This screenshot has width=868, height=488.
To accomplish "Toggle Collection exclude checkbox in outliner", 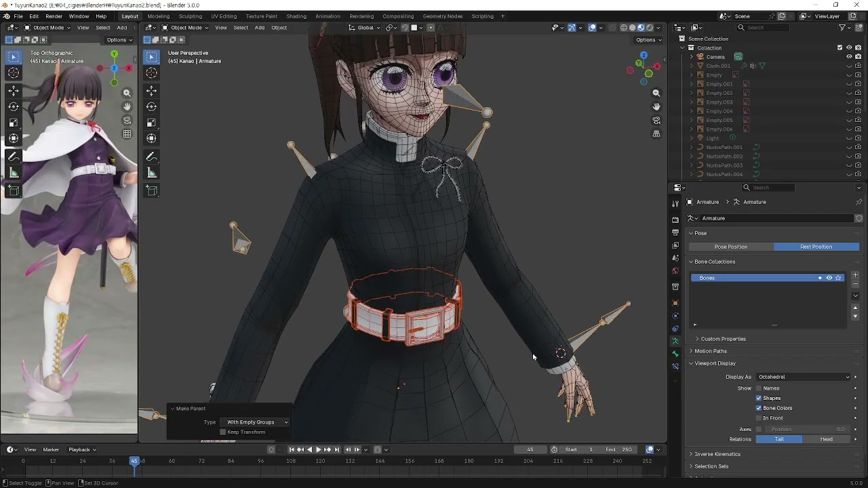I will [x=840, y=47].
